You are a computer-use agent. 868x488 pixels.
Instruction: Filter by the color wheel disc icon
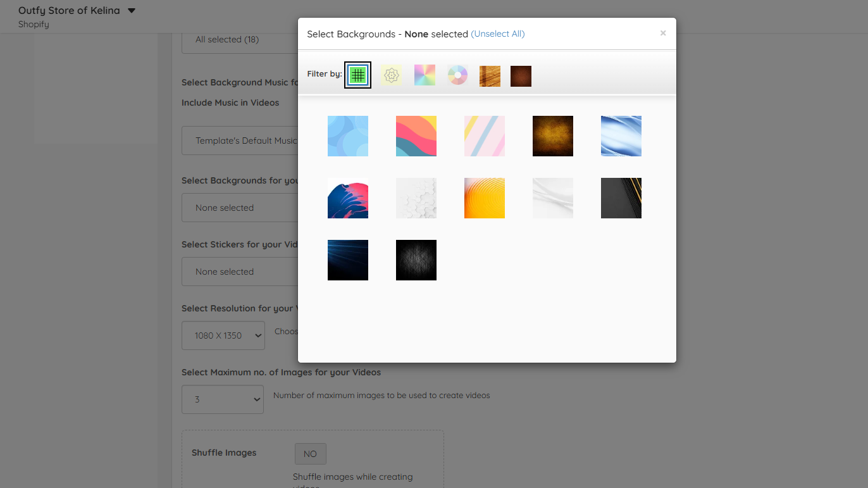457,75
